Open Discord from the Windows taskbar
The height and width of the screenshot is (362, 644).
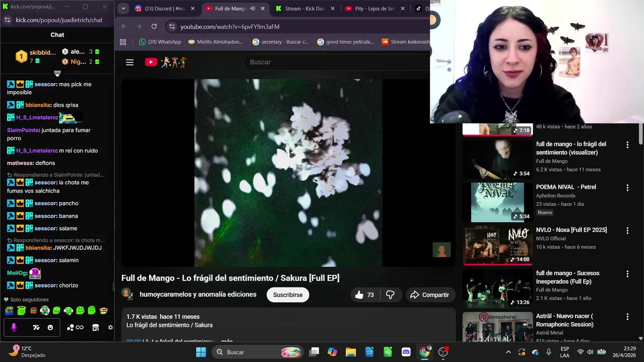coord(406,352)
